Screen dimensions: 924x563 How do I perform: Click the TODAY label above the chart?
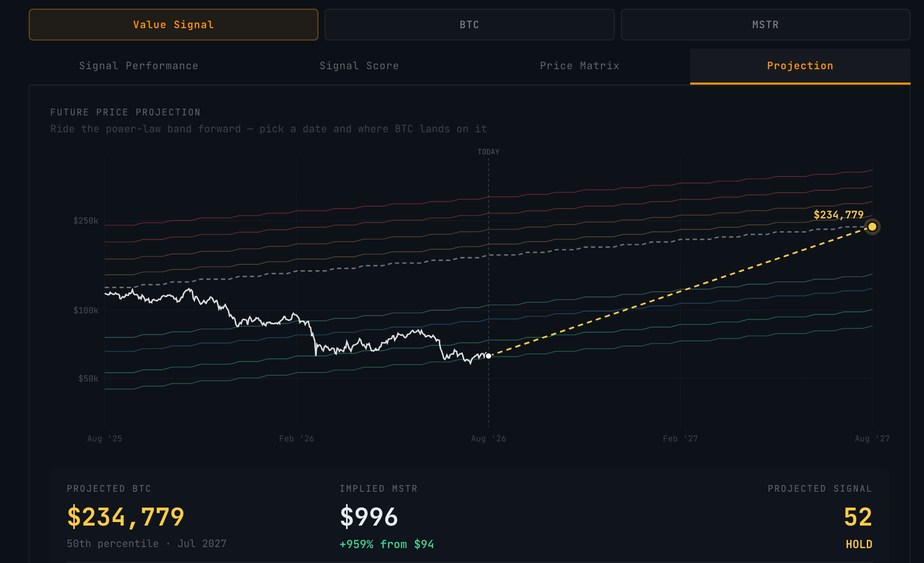point(488,152)
